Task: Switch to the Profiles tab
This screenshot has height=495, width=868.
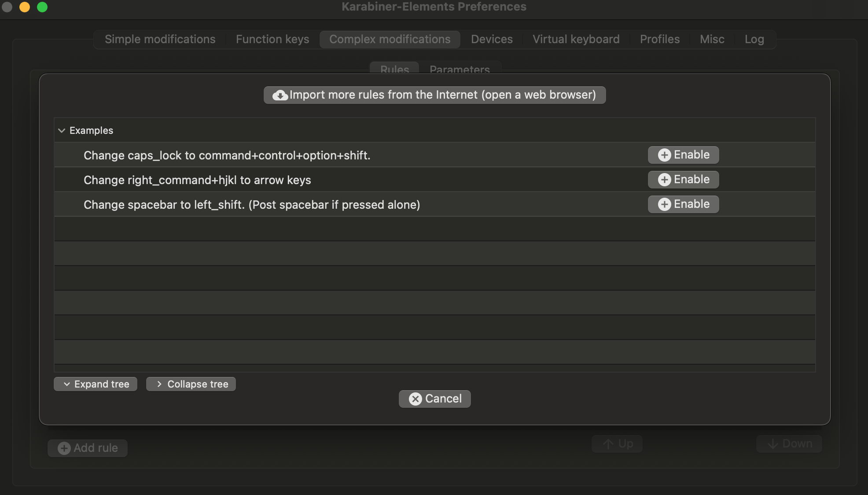Action: coord(659,39)
